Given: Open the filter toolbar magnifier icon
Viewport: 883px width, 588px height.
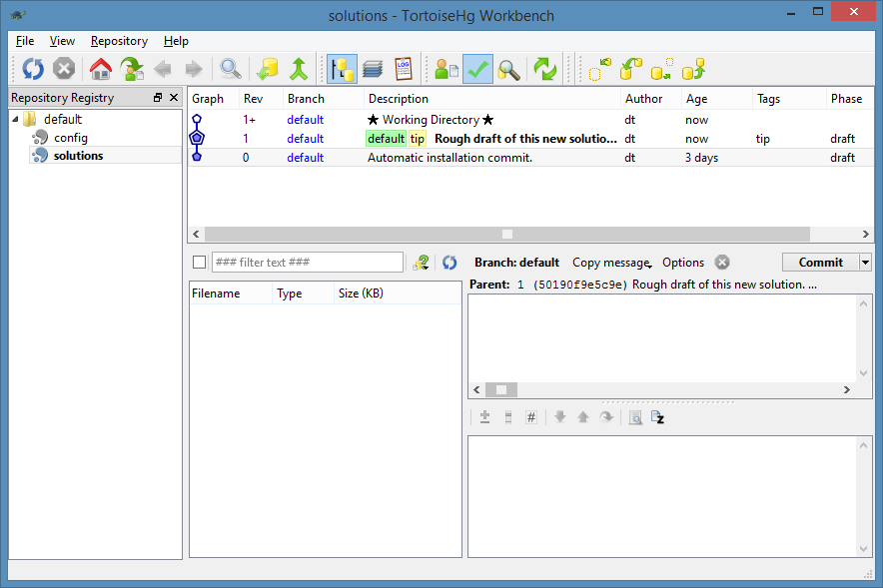Looking at the screenshot, I should click(231, 69).
